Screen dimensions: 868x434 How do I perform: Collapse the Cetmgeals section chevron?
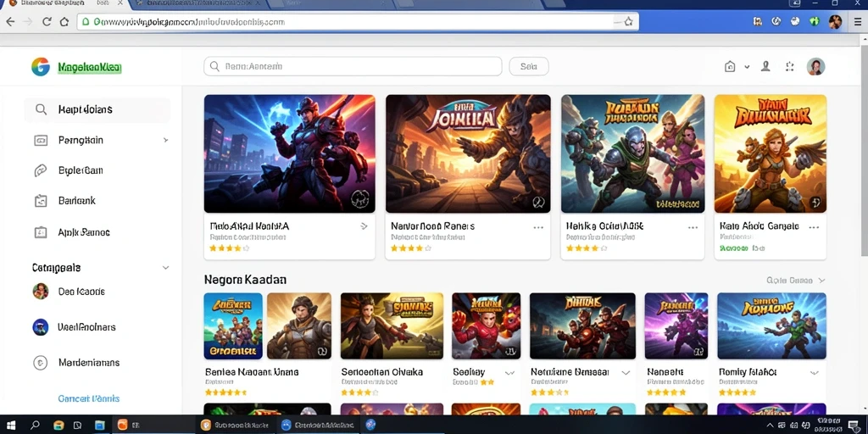(x=165, y=267)
